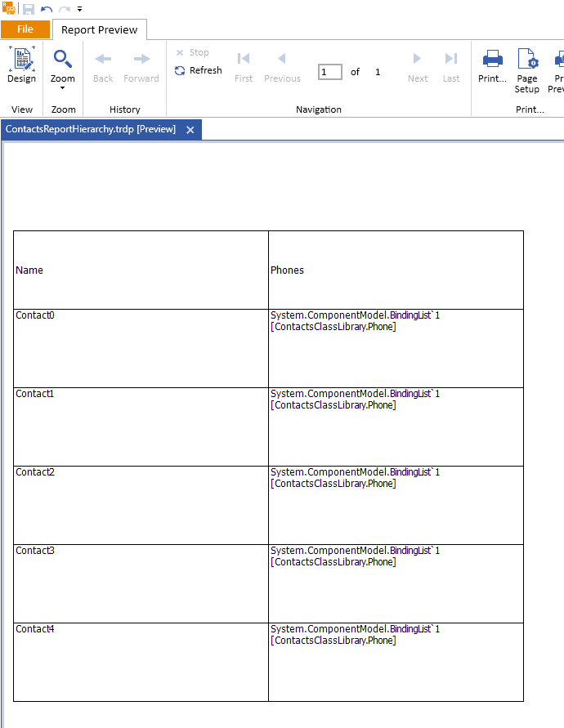Click the total pages count after 'of'
564x728 pixels.
click(x=378, y=72)
